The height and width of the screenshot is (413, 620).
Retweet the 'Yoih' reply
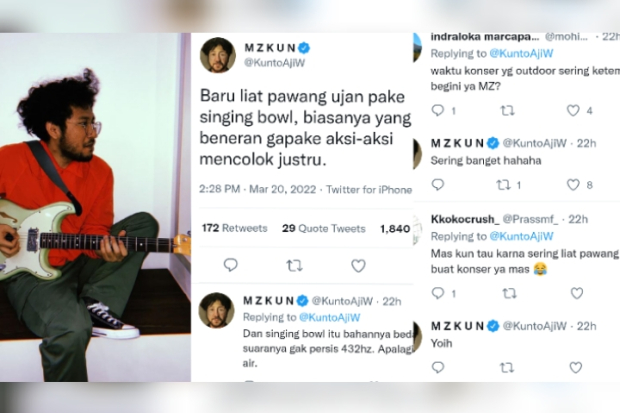[x=507, y=368]
